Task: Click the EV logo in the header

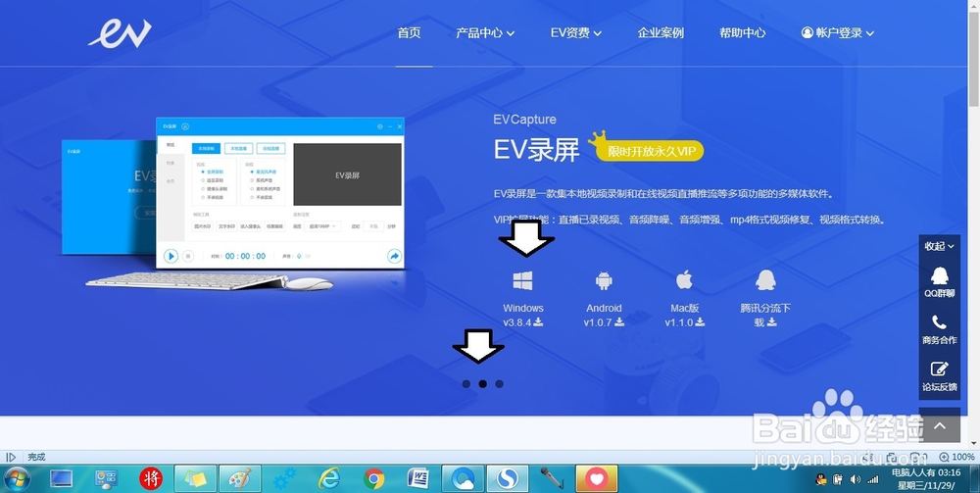Action: pyautogui.click(x=120, y=33)
